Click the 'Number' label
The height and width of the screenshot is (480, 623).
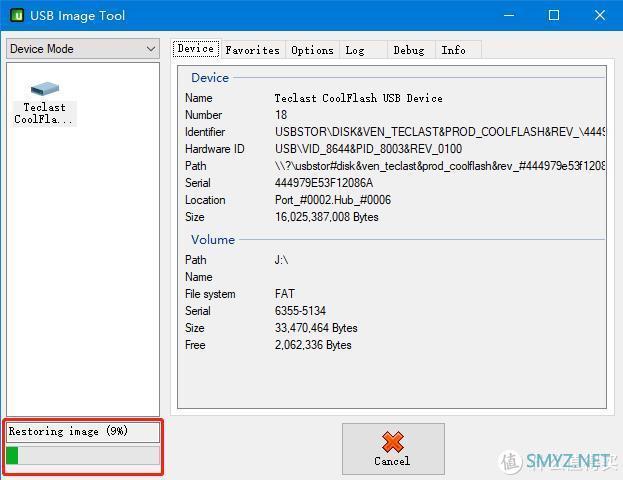203,115
